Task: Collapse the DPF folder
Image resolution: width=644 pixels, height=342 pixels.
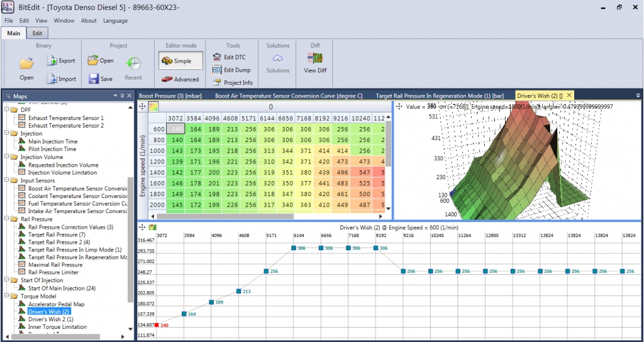Action: [x=6, y=110]
